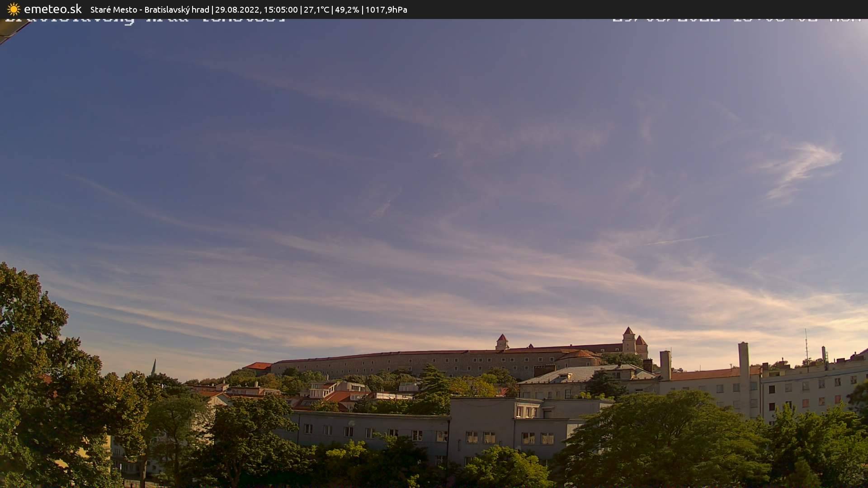Toggle the sun symbol beside emeteo.sk
868x488 pixels.
(14, 9)
